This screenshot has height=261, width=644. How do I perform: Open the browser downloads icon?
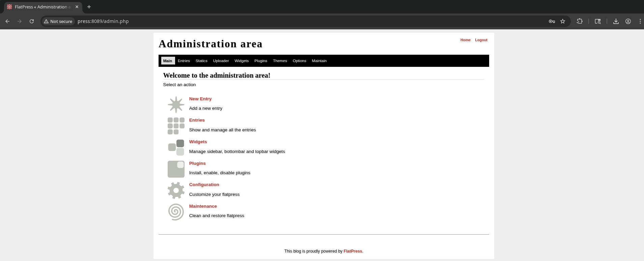click(616, 21)
